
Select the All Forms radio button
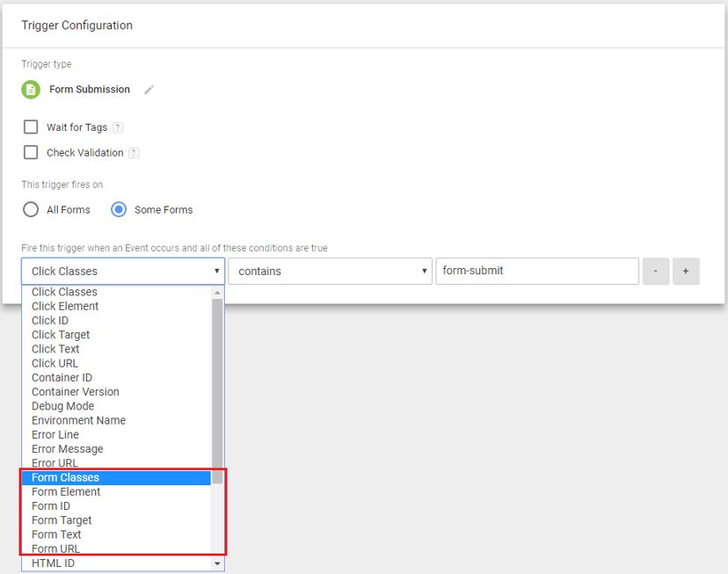[x=31, y=209]
